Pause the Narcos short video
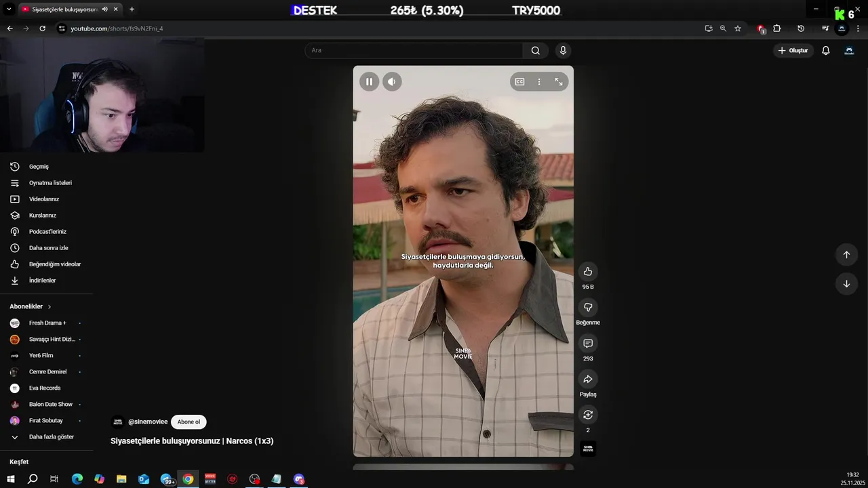868x488 pixels. [369, 82]
